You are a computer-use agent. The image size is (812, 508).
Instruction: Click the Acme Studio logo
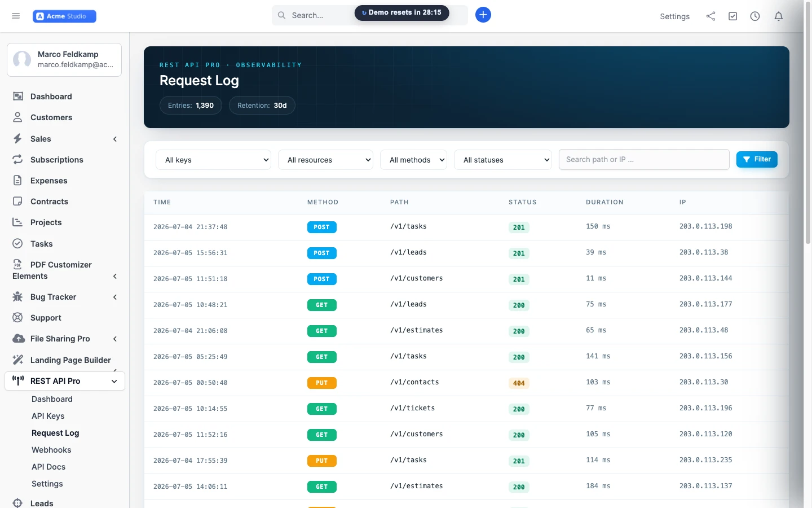point(64,16)
